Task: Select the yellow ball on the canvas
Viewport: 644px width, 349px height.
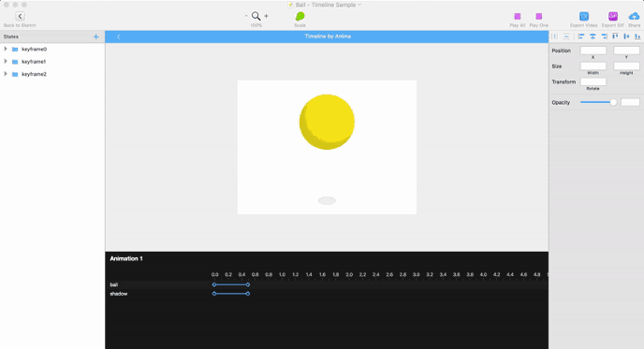Action: tap(327, 122)
